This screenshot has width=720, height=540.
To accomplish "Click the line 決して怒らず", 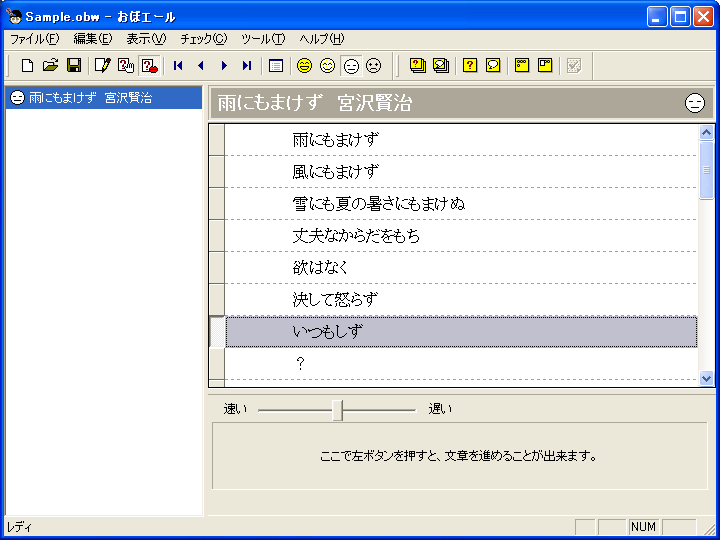I will click(461, 299).
